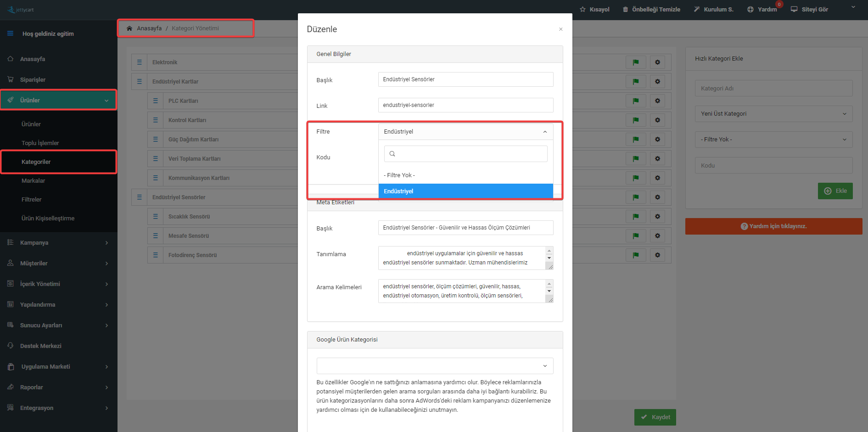Image resolution: width=868 pixels, height=432 pixels.
Task: Open the top-right corner chevron menu
Action: click(853, 7)
